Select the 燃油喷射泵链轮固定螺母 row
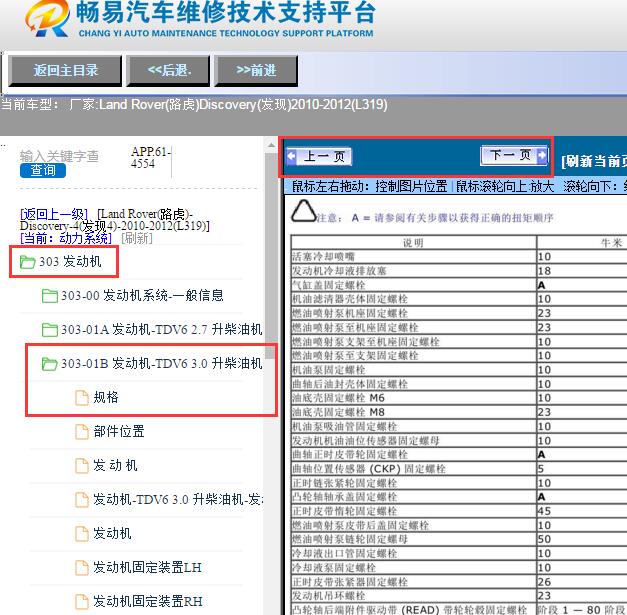Screen dimensions: 627x615 coord(459,539)
